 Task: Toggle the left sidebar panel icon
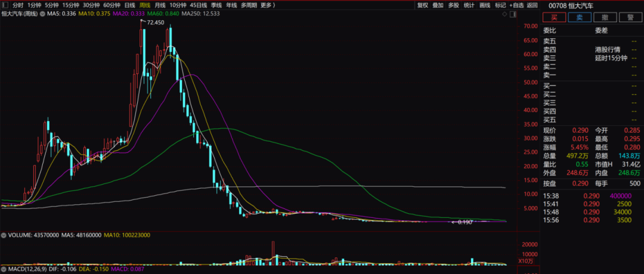click(5, 5)
